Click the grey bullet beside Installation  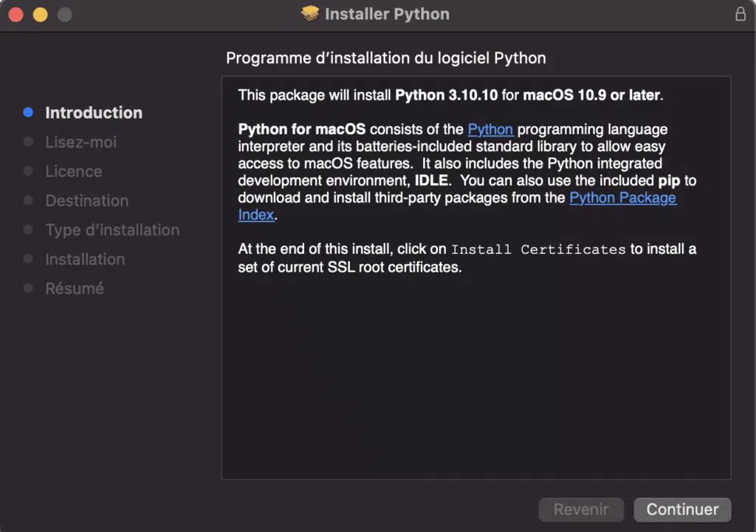(x=29, y=259)
